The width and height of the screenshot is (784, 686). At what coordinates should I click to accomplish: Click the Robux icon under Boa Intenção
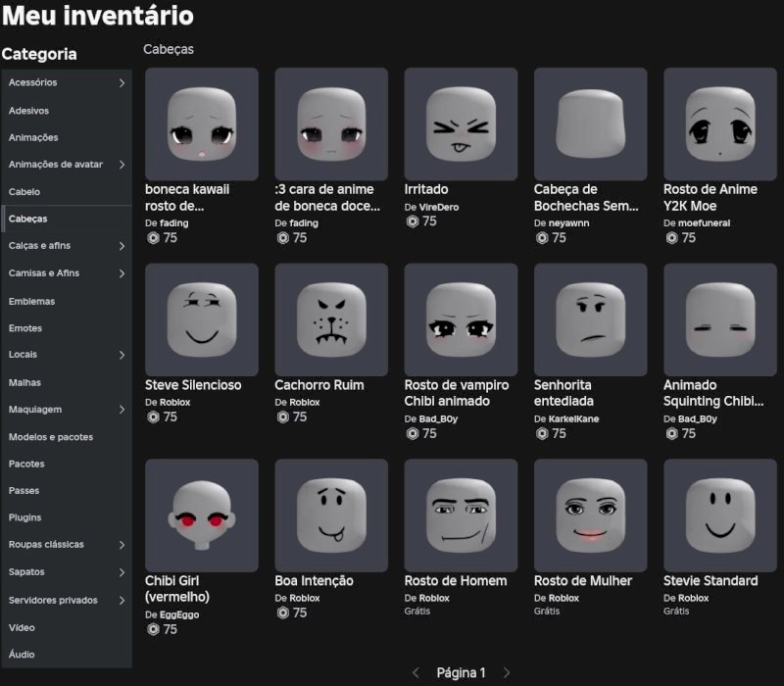point(282,613)
